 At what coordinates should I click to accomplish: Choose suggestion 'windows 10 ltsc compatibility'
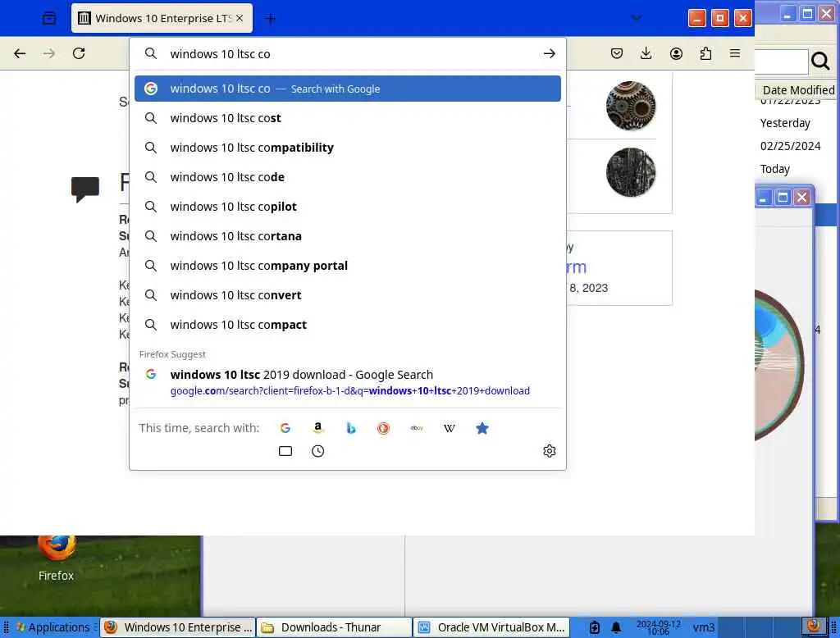tap(348, 148)
